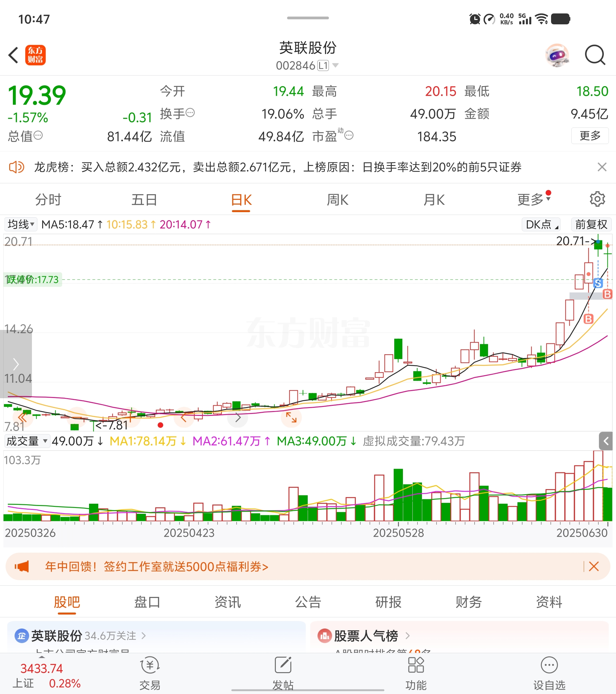Switch to 分时 chart tab
The image size is (616, 694).
click(48, 200)
